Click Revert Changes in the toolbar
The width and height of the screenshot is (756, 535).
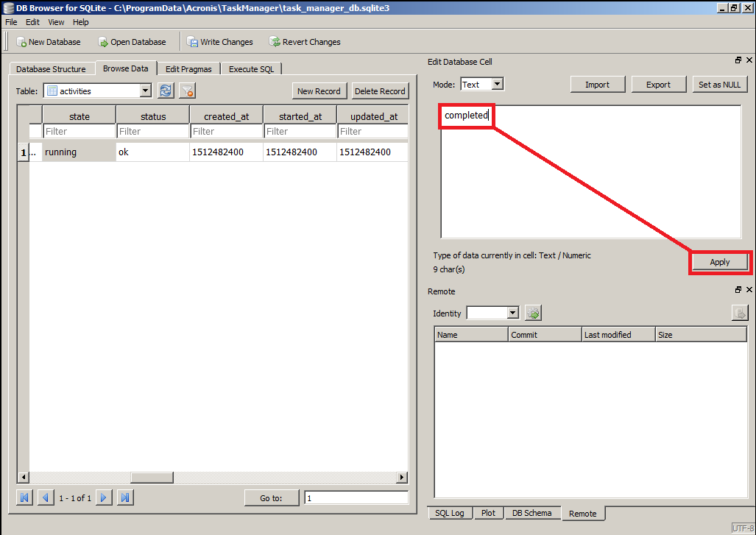click(305, 42)
